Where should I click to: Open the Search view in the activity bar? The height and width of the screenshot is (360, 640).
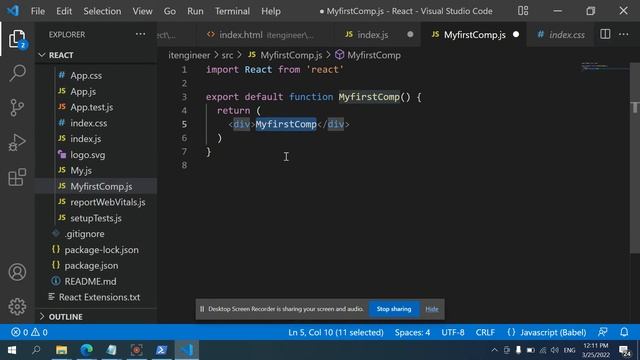pyautogui.click(x=17, y=73)
